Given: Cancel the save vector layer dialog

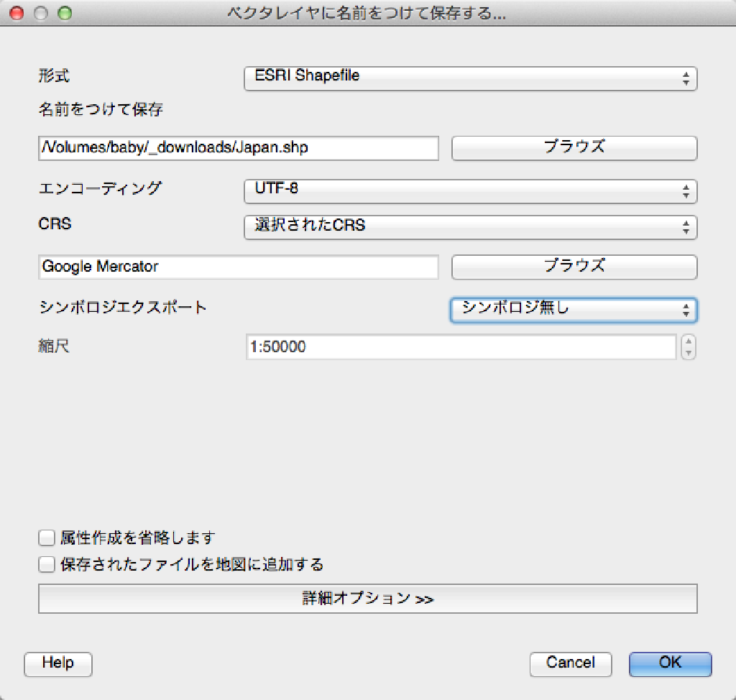Looking at the screenshot, I should tap(571, 663).
